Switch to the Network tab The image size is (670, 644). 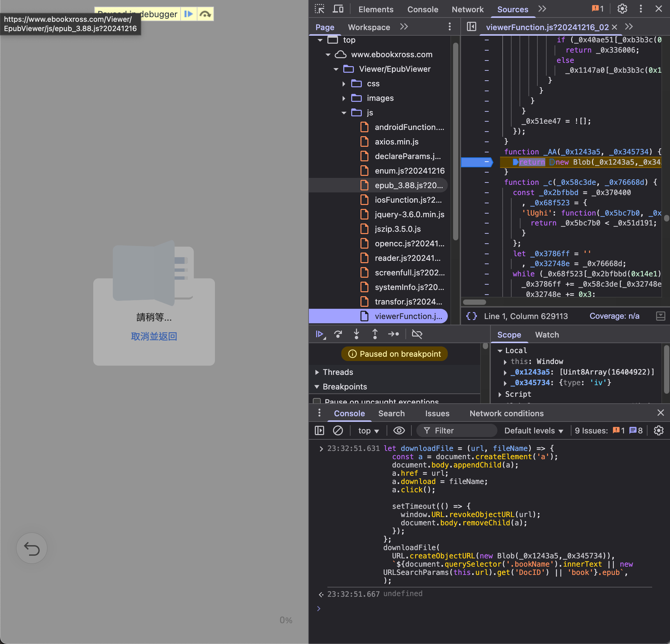click(x=467, y=9)
